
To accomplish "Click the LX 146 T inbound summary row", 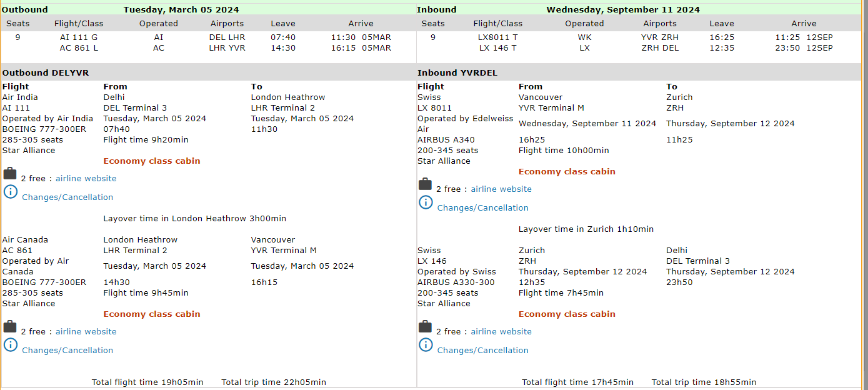I will coord(497,48).
